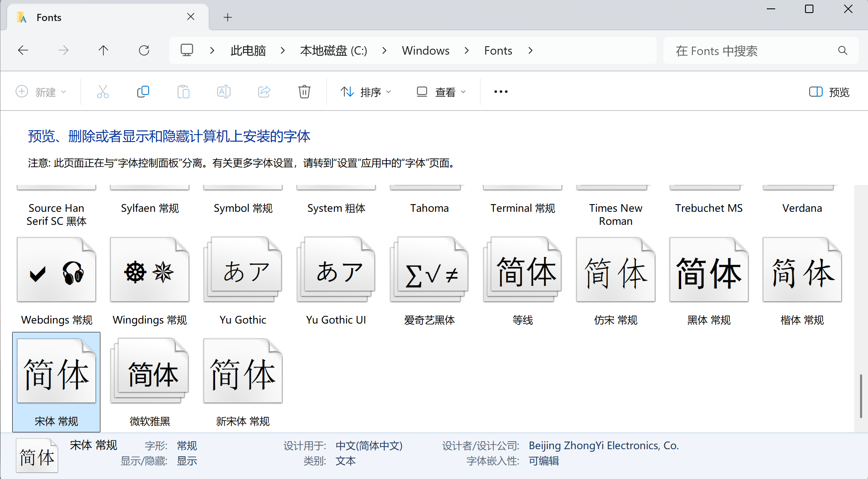Viewport: 868px width, 479px height.
Task: Click the Rename icon
Action: click(224, 92)
